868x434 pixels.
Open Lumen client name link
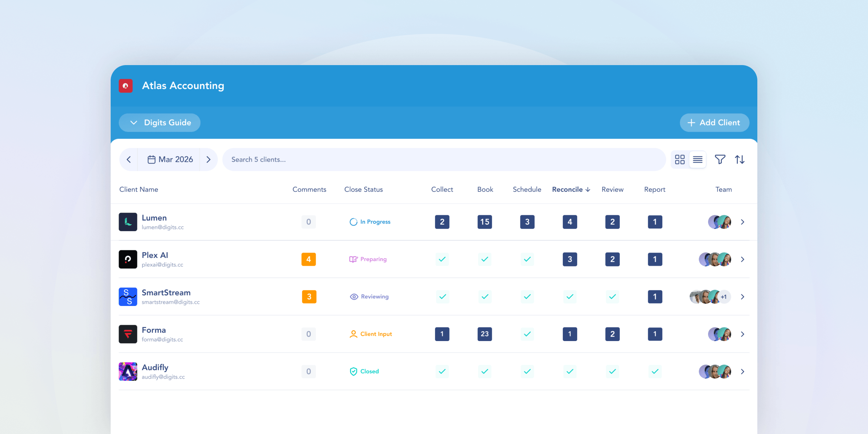click(154, 218)
